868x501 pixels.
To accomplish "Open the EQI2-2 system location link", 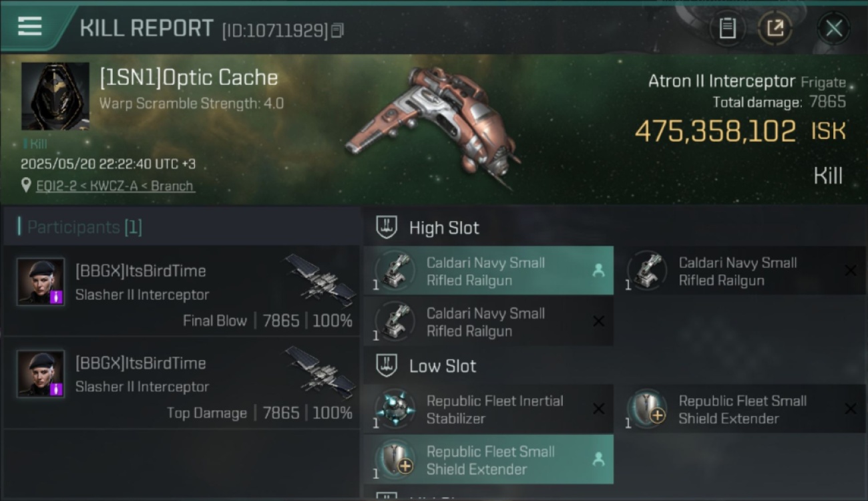I will point(116,186).
